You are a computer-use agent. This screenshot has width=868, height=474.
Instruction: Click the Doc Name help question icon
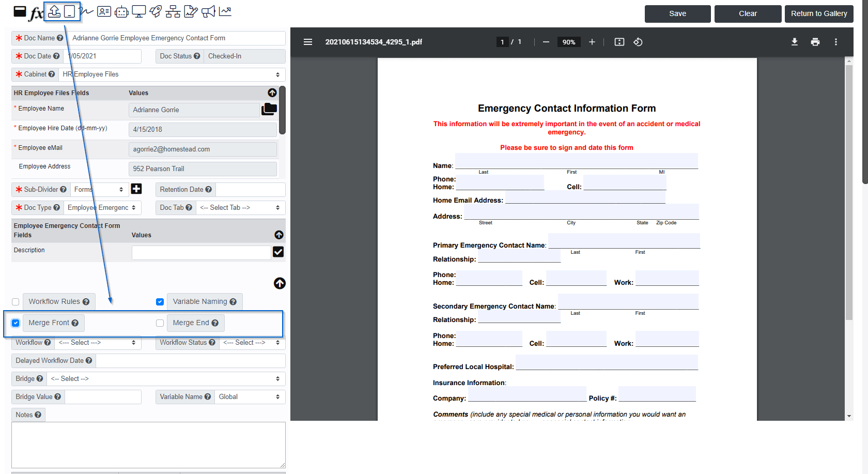pyautogui.click(x=60, y=38)
